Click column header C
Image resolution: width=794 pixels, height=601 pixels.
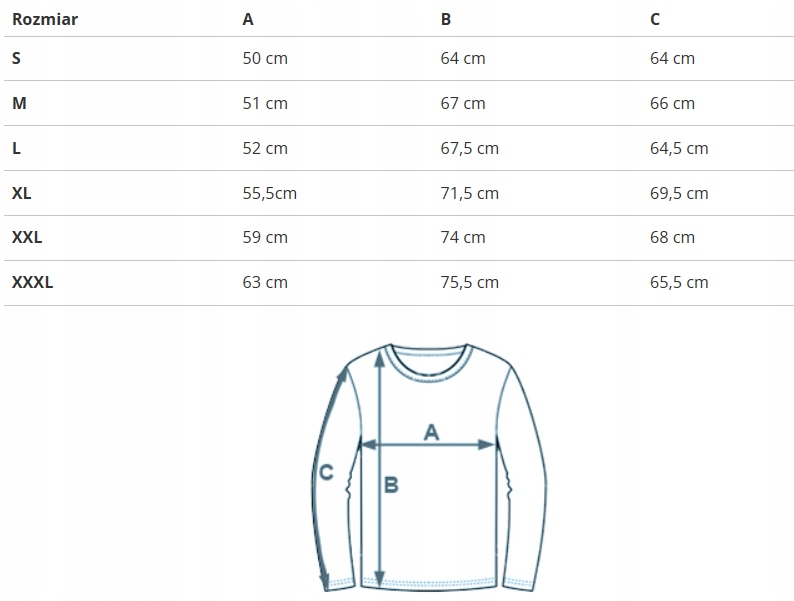pos(655,19)
